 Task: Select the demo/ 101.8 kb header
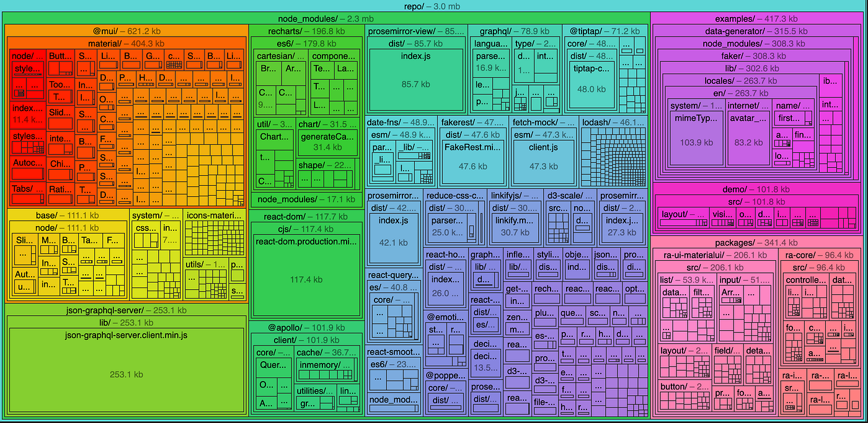[x=758, y=189]
